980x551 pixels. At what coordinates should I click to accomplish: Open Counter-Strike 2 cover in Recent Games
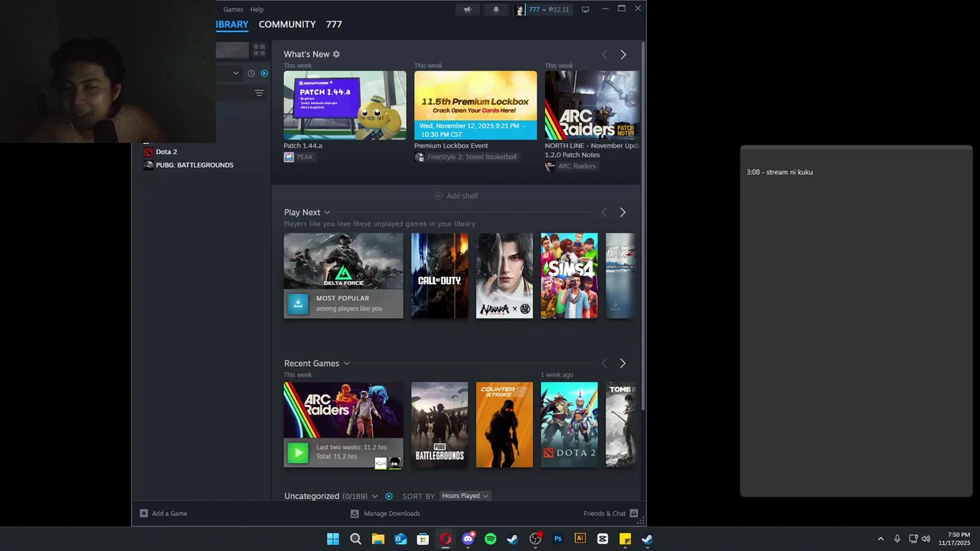505,425
